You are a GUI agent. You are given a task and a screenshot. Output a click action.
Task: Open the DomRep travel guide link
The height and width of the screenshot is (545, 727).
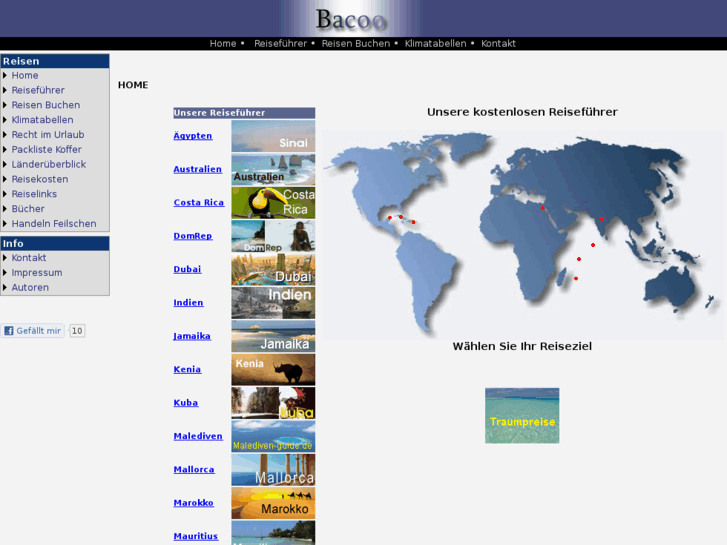pyautogui.click(x=193, y=236)
